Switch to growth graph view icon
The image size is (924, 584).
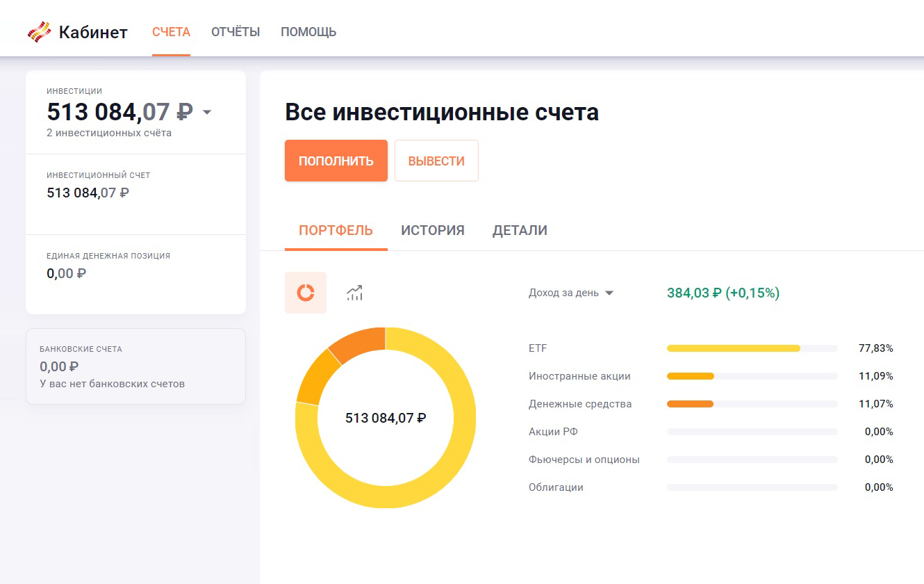[x=355, y=293]
